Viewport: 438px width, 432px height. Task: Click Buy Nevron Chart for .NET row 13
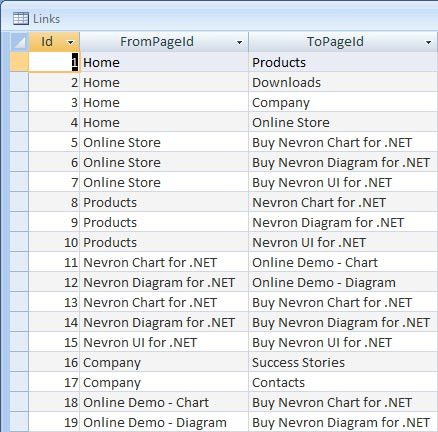[x=343, y=302]
